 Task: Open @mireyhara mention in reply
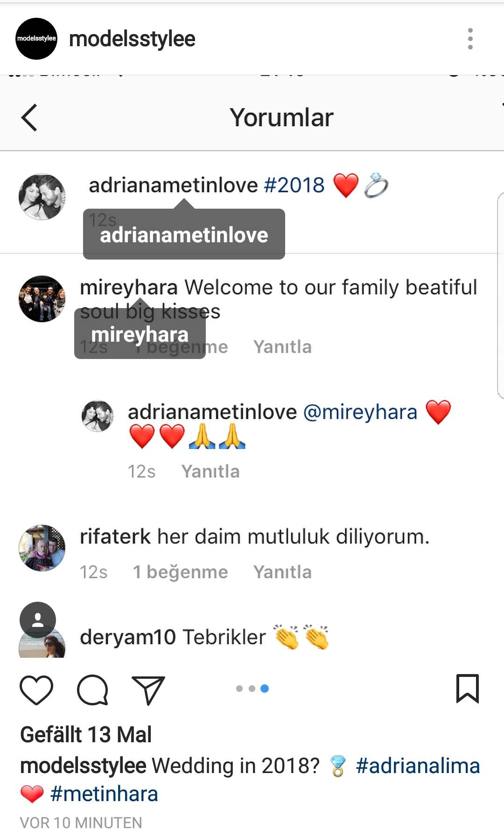(x=360, y=412)
